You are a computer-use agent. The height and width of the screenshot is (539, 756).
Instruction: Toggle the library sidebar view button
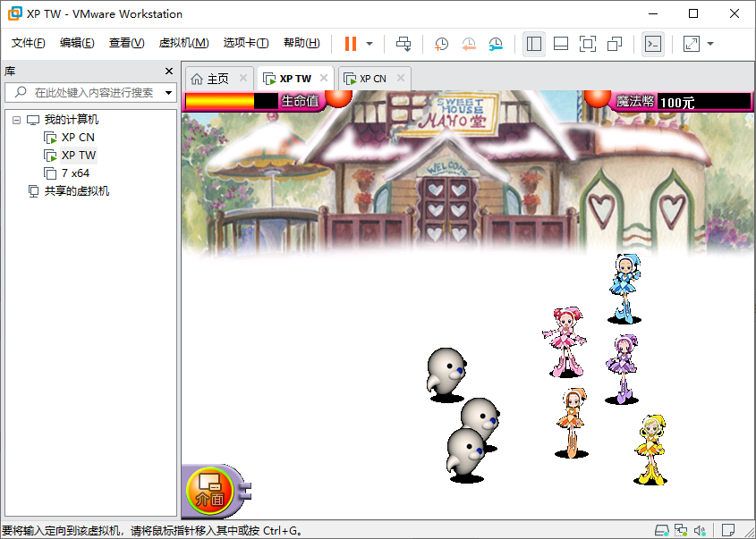[534, 44]
